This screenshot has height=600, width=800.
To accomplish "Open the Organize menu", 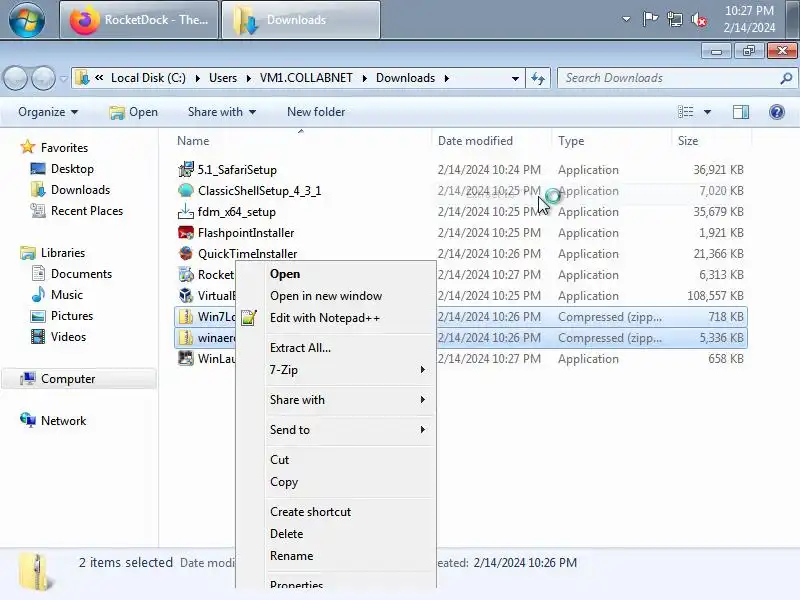I will tap(48, 112).
